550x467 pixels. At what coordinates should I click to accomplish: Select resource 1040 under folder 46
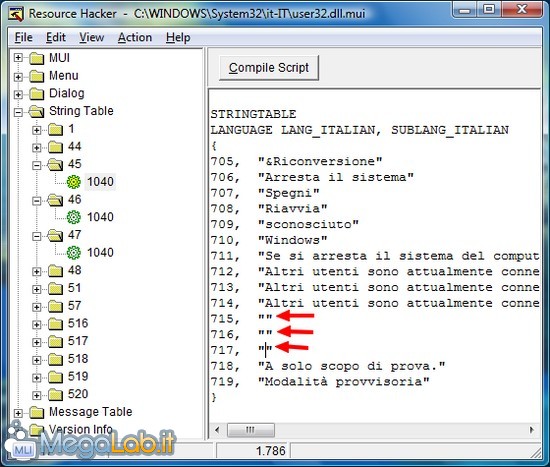click(x=100, y=217)
